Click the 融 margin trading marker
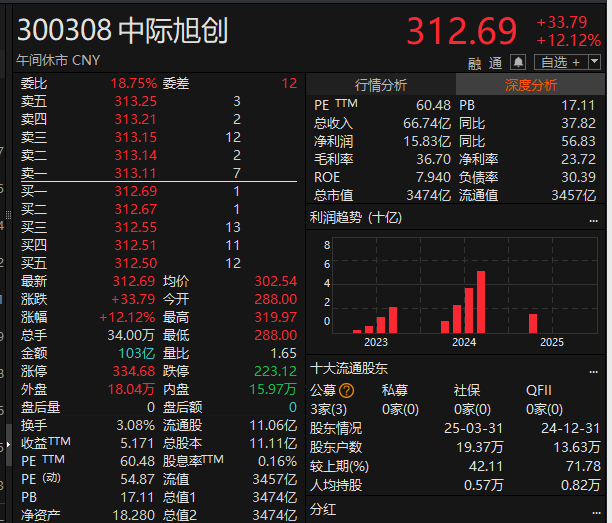 click(x=474, y=62)
